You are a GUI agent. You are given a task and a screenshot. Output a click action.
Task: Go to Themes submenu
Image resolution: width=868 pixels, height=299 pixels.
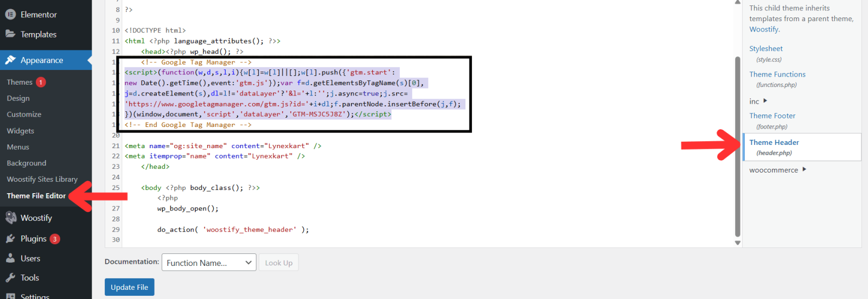tap(20, 82)
